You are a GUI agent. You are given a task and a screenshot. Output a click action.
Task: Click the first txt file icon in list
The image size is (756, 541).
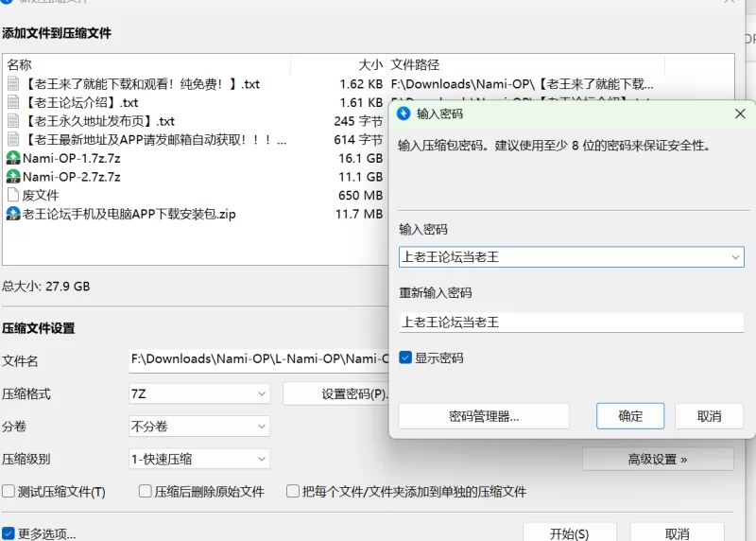pyautogui.click(x=13, y=84)
